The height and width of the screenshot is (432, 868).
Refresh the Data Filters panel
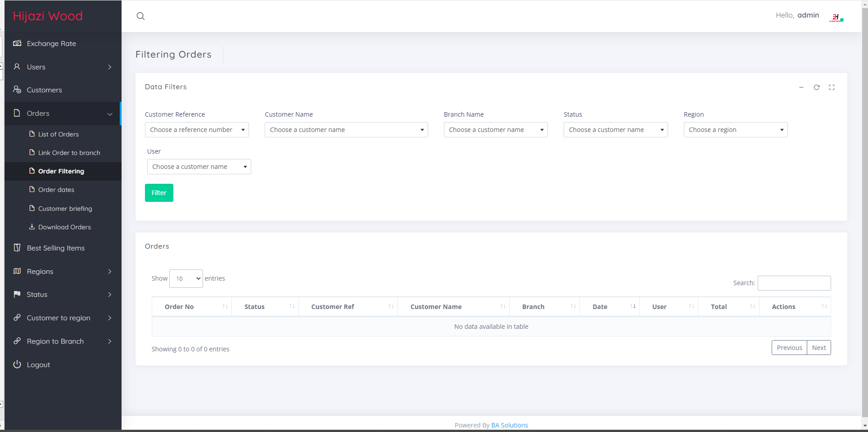816,87
